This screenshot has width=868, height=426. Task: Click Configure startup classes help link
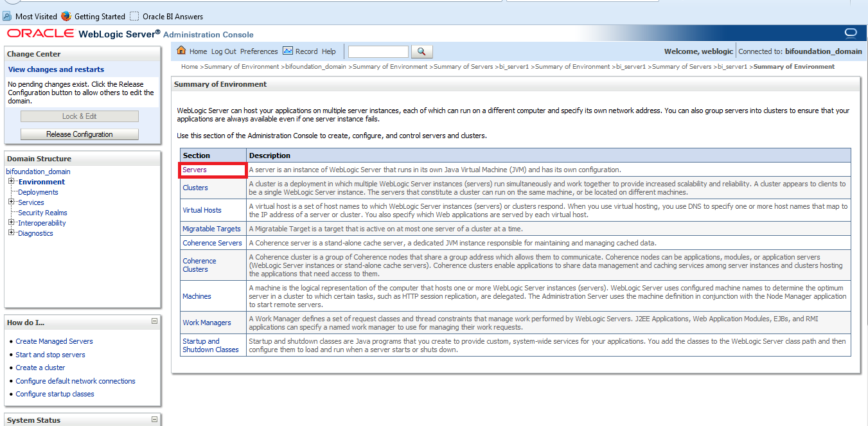tap(55, 394)
